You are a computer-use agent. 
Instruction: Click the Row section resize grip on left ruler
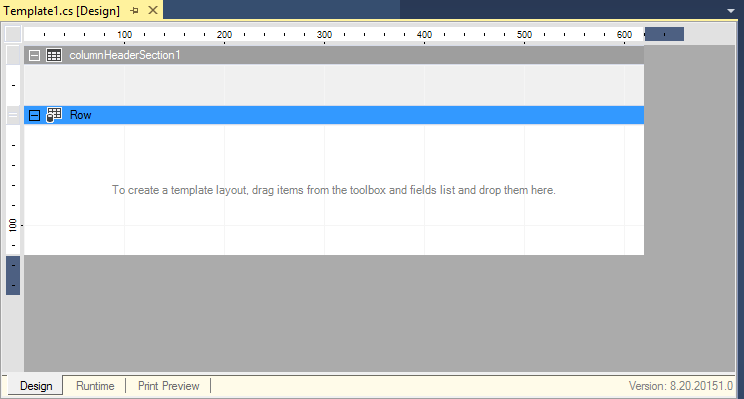tap(13, 115)
